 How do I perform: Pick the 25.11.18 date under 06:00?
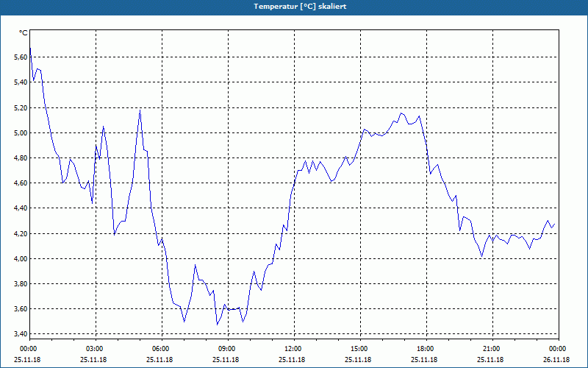click(159, 360)
